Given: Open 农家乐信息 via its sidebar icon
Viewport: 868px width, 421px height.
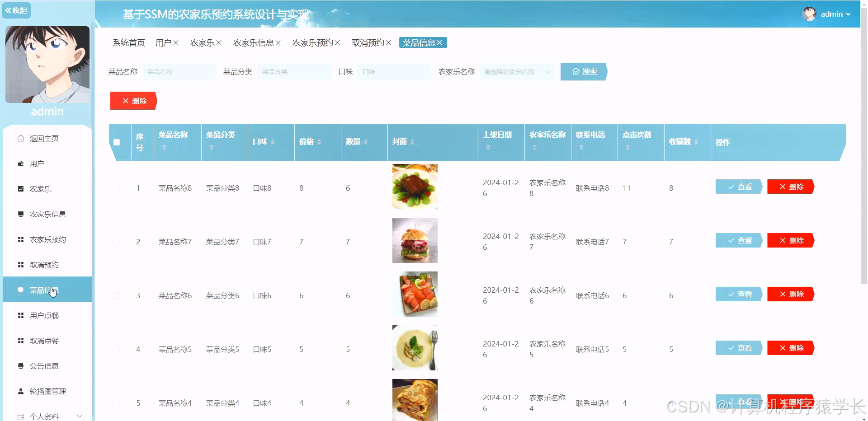Looking at the screenshot, I should [x=20, y=214].
